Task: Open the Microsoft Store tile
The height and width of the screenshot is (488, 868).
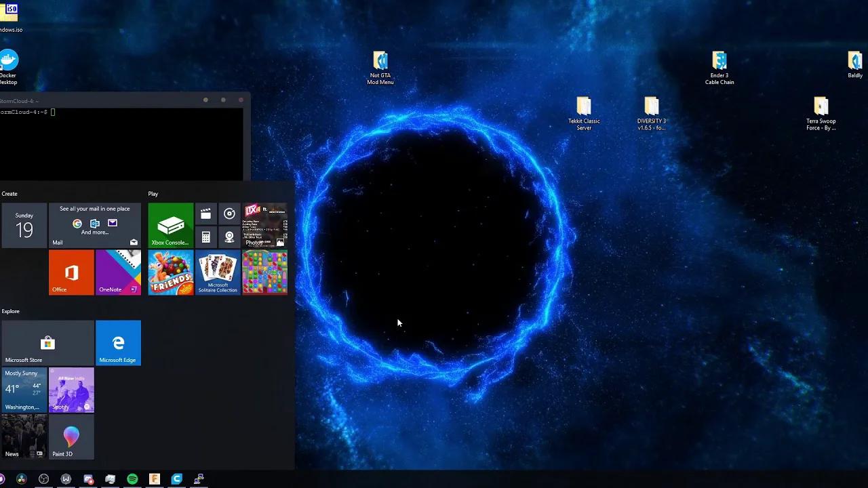Action: pyautogui.click(x=47, y=342)
